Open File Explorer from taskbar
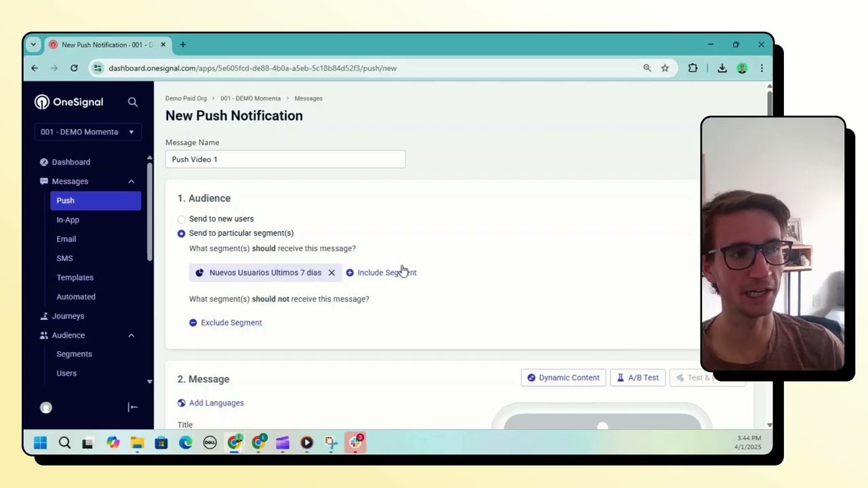The height and width of the screenshot is (488, 868). pos(137,443)
